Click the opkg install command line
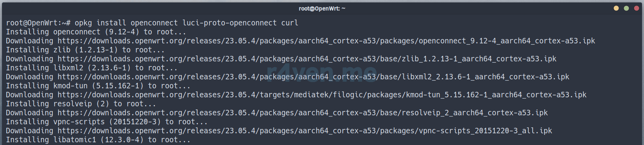 pos(152,23)
